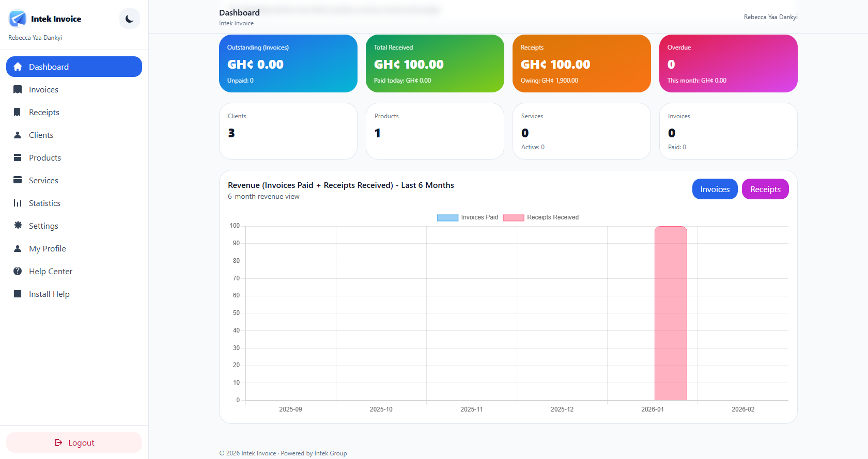Click the Intek Invoice paper-plane logo

click(x=18, y=19)
